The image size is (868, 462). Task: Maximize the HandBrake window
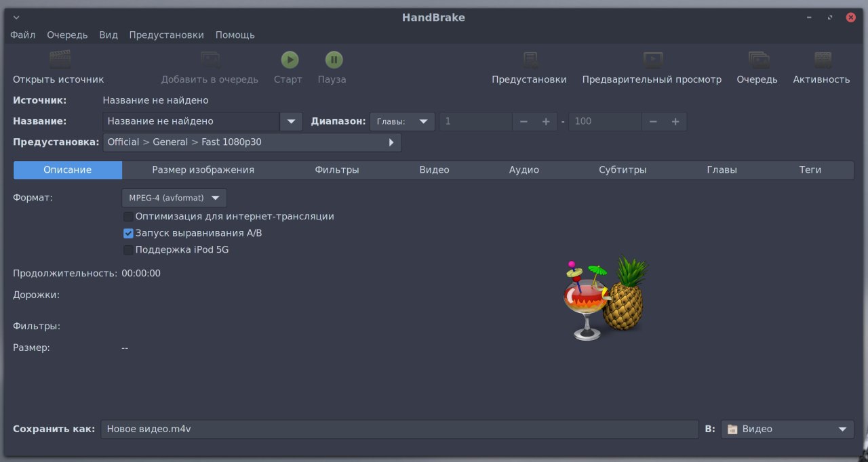[x=830, y=18]
